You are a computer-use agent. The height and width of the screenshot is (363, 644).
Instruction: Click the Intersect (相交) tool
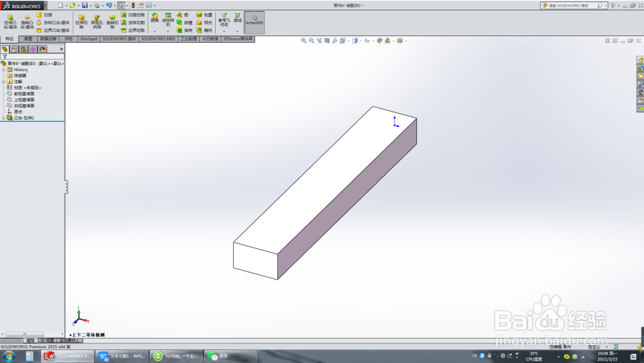(204, 23)
